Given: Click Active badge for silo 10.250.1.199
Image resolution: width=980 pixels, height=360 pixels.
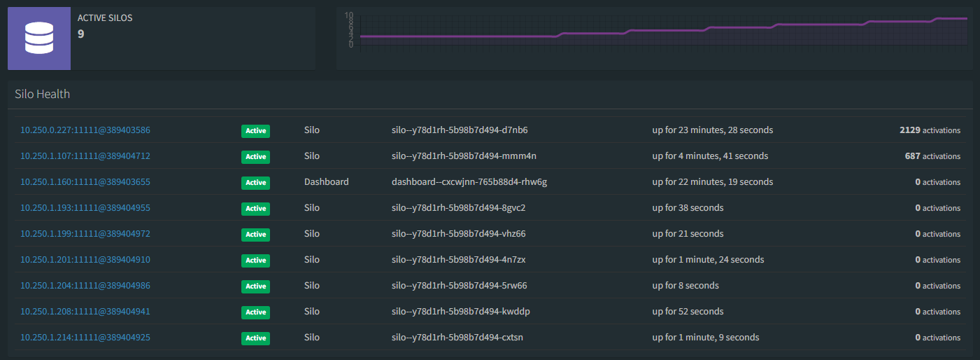Looking at the screenshot, I should 256,235.
